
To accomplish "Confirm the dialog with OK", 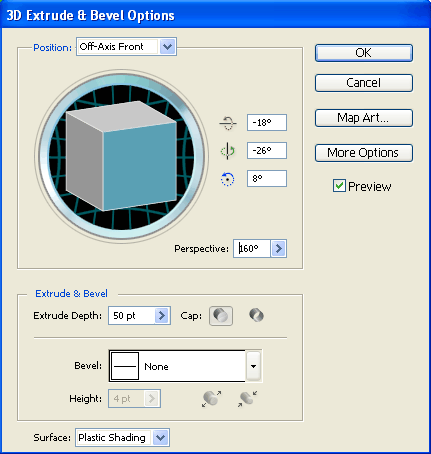I will tap(364, 53).
